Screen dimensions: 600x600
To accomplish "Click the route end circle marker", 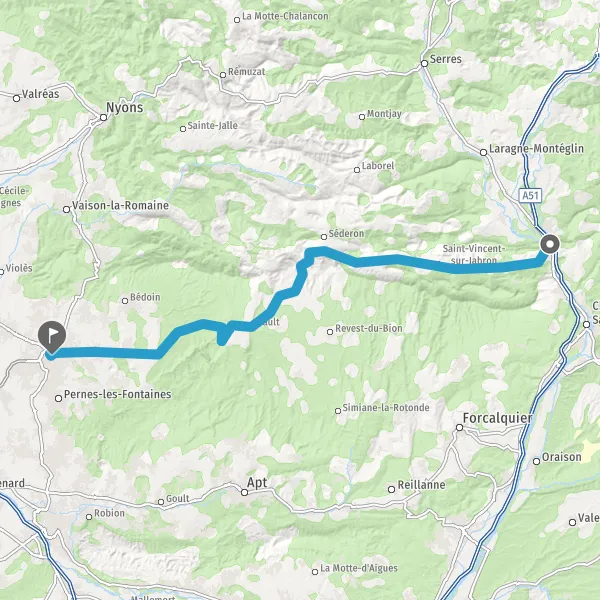I will [550, 244].
